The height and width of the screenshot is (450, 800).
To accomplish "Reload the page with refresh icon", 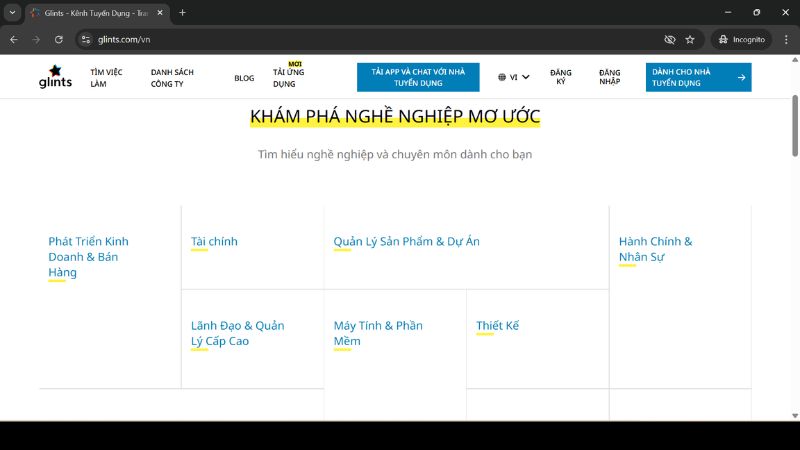I will pyautogui.click(x=59, y=39).
